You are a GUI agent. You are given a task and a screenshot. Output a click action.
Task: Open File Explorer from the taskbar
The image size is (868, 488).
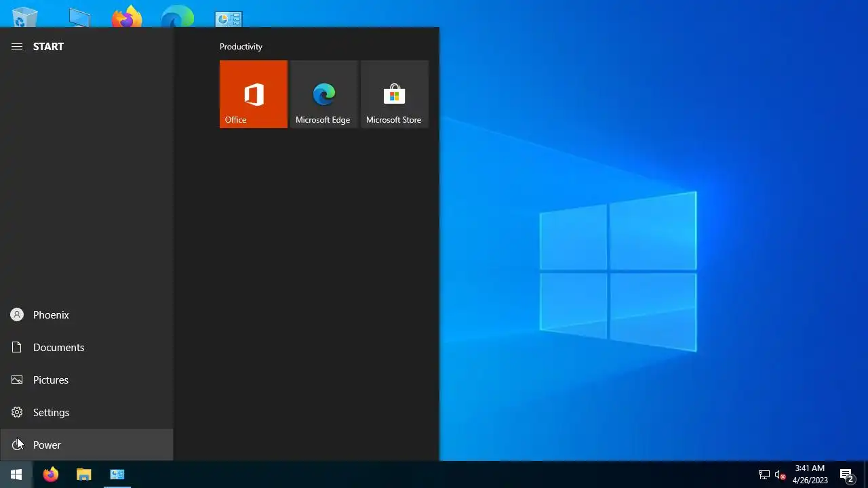[x=83, y=474]
